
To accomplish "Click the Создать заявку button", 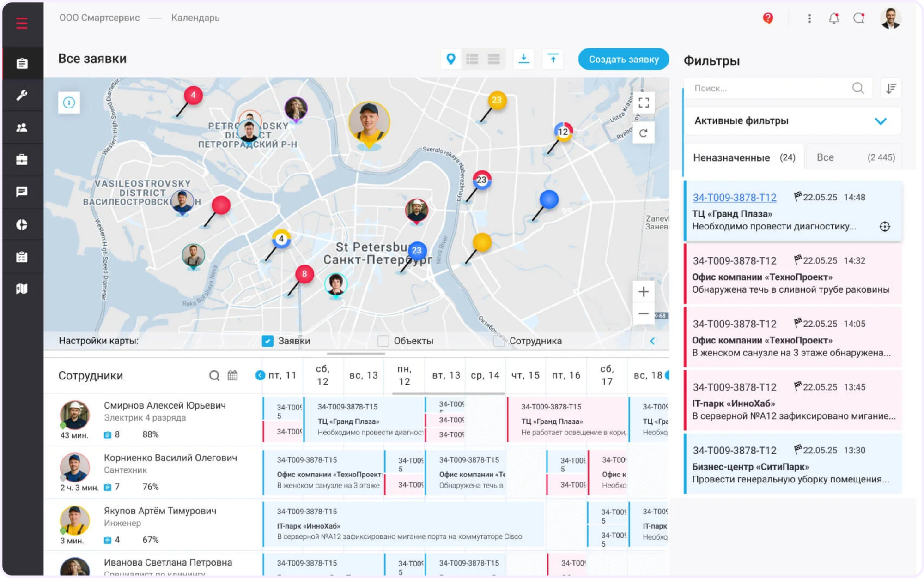I will tap(624, 59).
